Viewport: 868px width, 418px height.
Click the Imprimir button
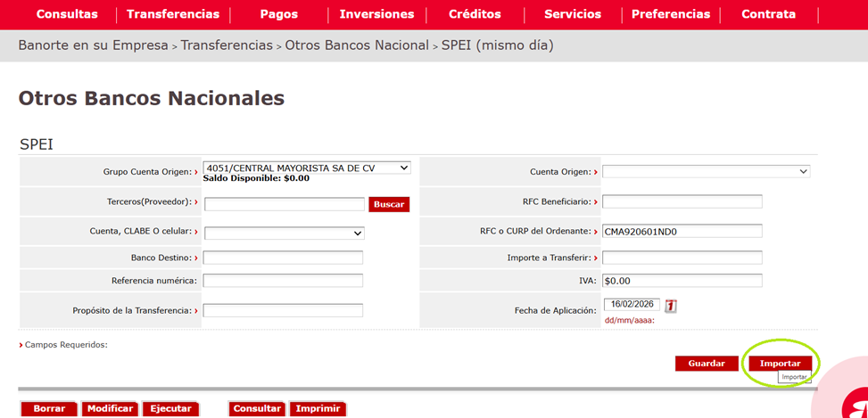click(x=318, y=409)
